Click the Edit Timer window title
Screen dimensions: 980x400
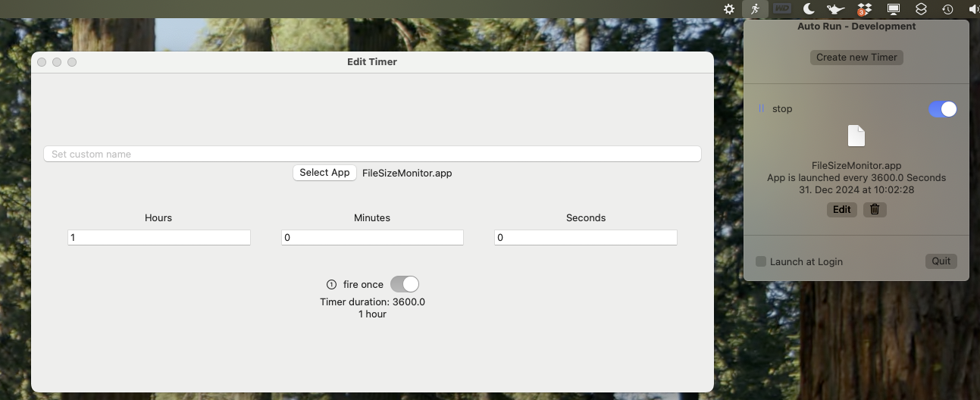(x=372, y=61)
